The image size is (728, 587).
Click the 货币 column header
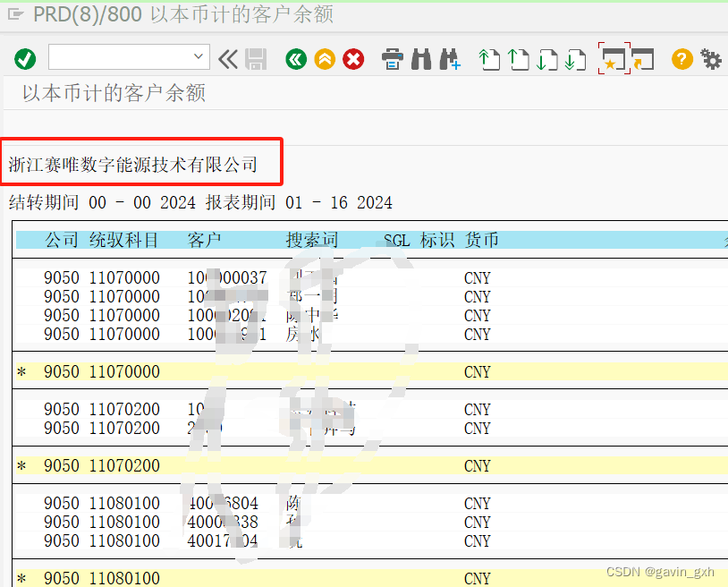481,240
